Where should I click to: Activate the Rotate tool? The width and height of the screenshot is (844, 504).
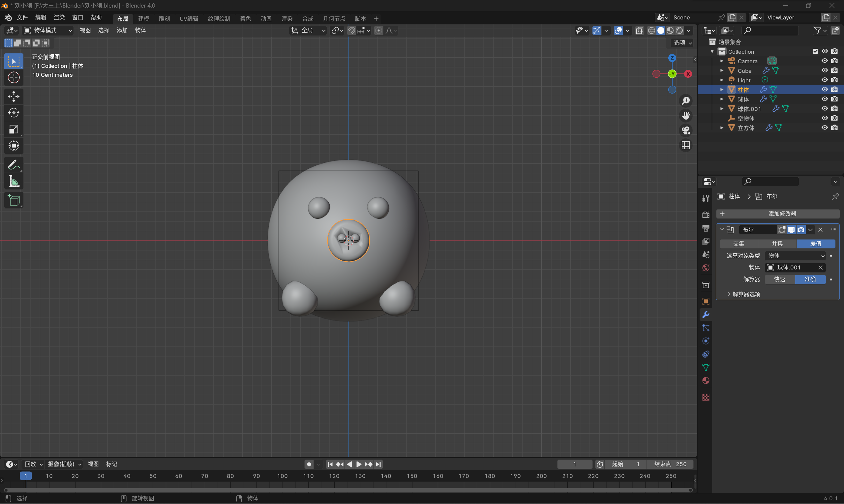14,113
